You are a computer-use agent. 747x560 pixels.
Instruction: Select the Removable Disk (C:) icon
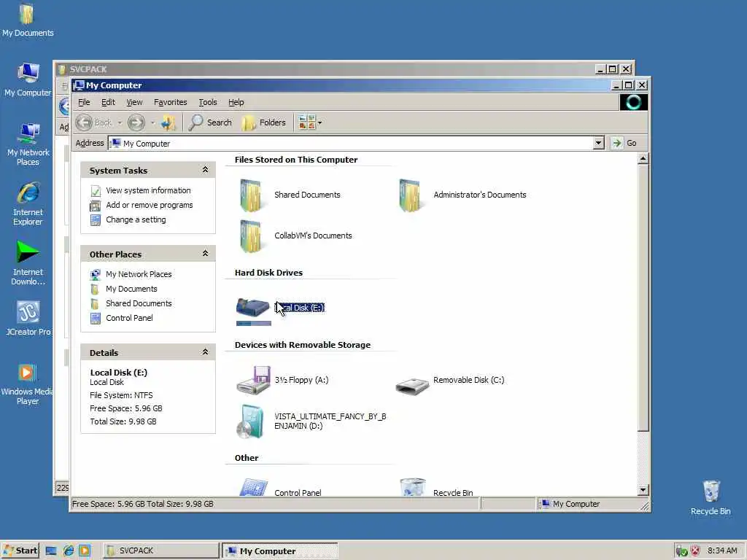tap(413, 385)
